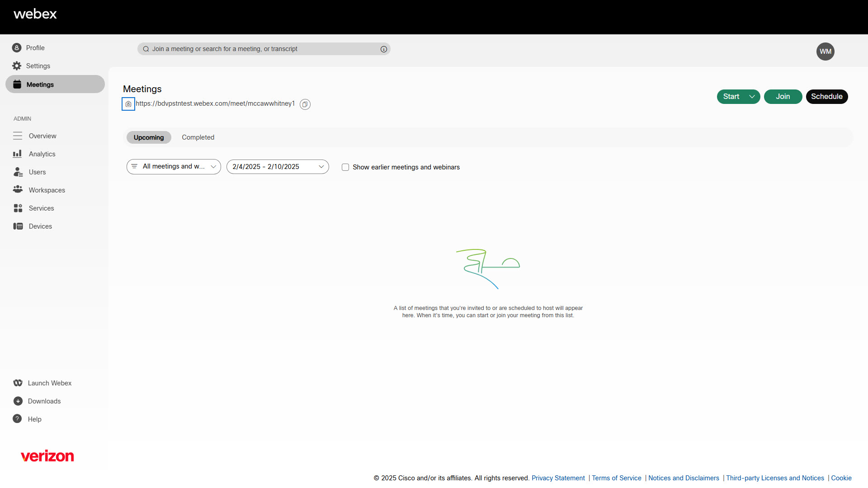The height and width of the screenshot is (488, 868).
Task: Open the Analytics admin section
Action: [x=42, y=154]
